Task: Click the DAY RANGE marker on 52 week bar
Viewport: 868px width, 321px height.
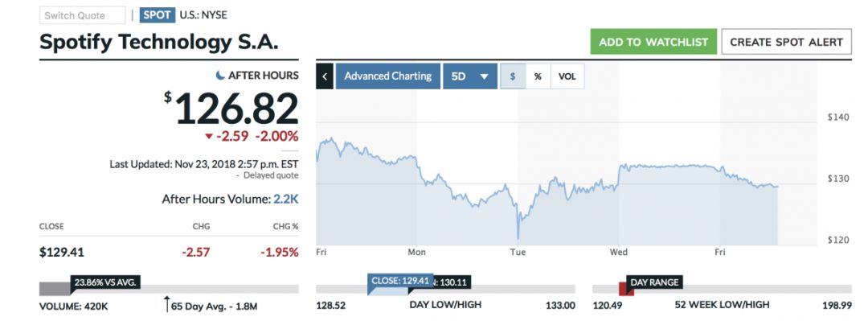Action: point(653,282)
